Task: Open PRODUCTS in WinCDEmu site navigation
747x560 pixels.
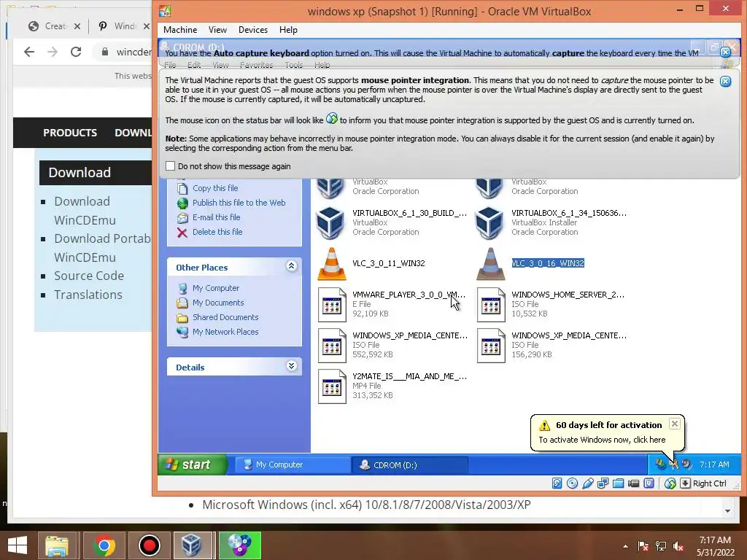Action: tap(70, 133)
